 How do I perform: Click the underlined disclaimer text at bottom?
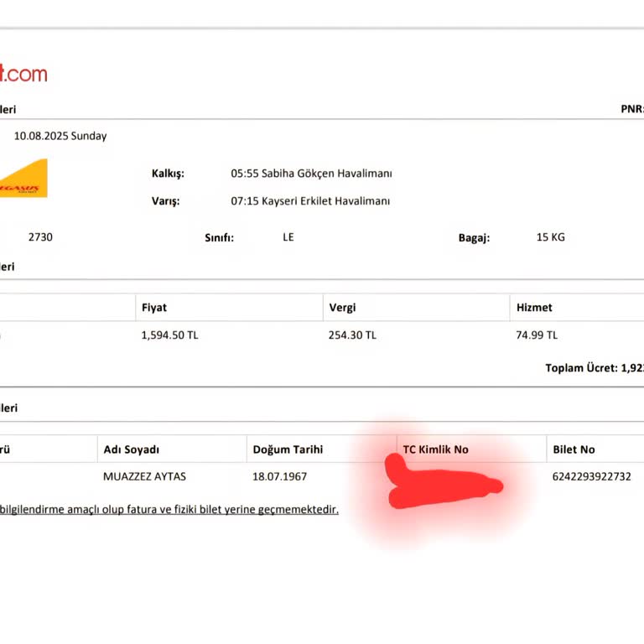[x=169, y=509]
